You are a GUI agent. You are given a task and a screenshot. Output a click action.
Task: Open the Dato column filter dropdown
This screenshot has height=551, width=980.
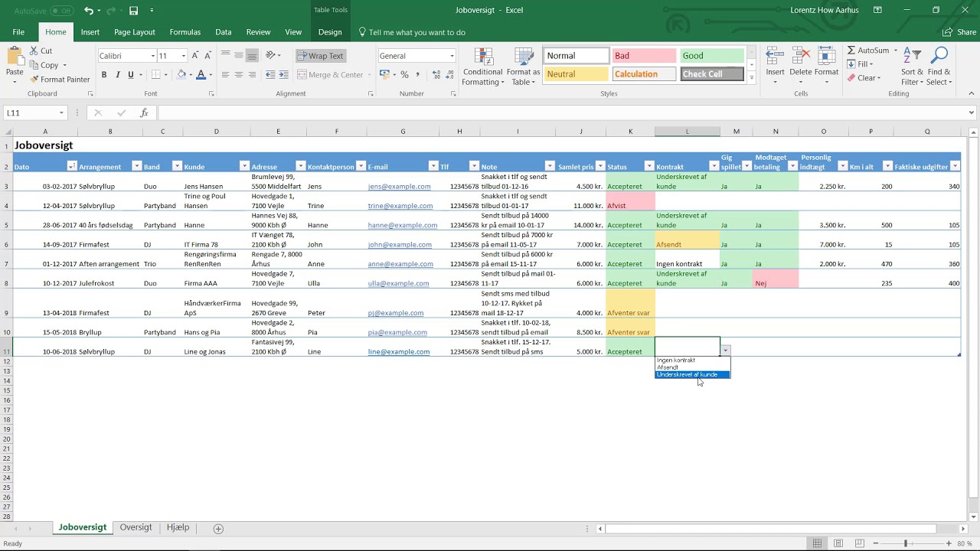[72, 166]
